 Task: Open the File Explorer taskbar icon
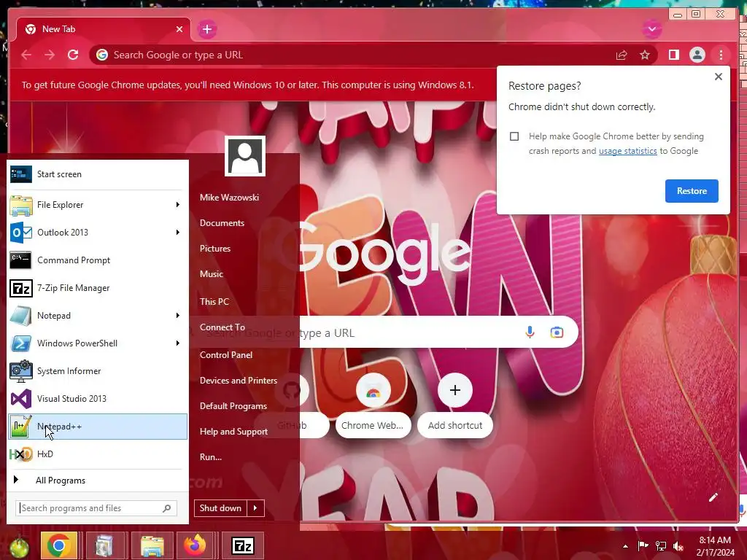pos(152,545)
